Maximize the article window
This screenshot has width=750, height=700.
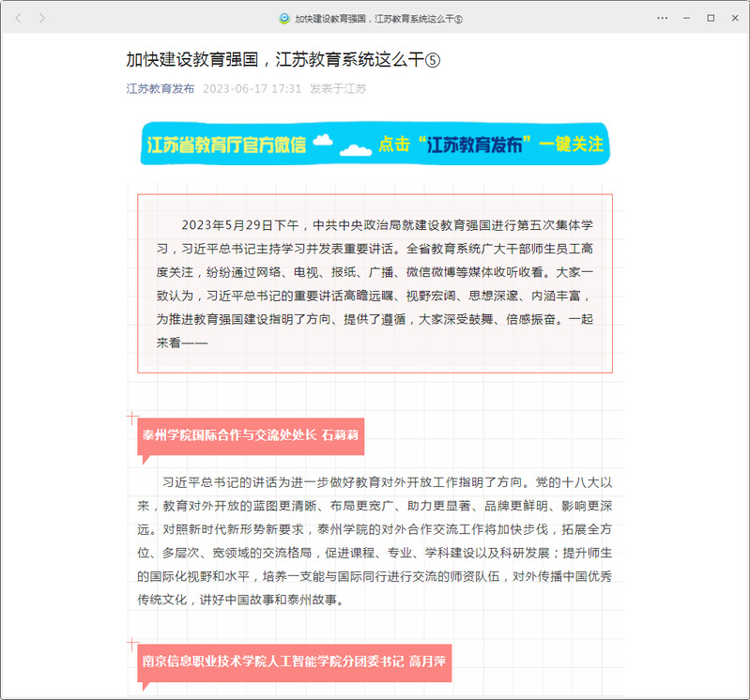point(711,18)
